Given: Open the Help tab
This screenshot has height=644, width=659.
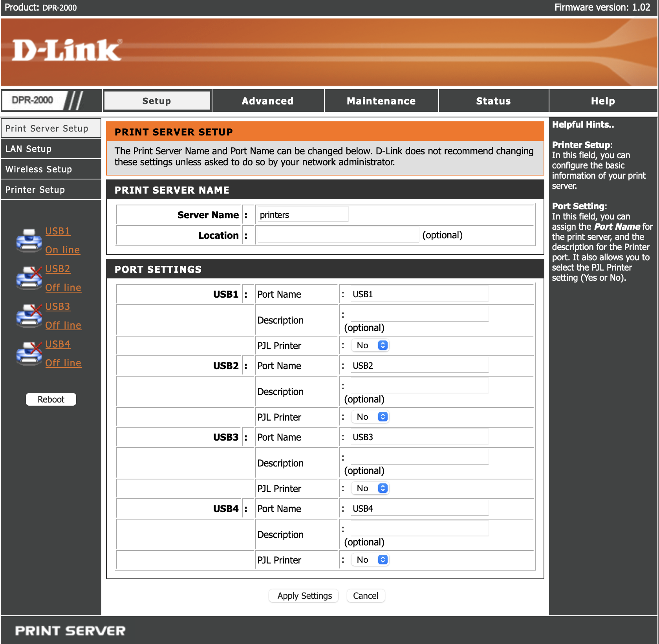Looking at the screenshot, I should (x=603, y=101).
